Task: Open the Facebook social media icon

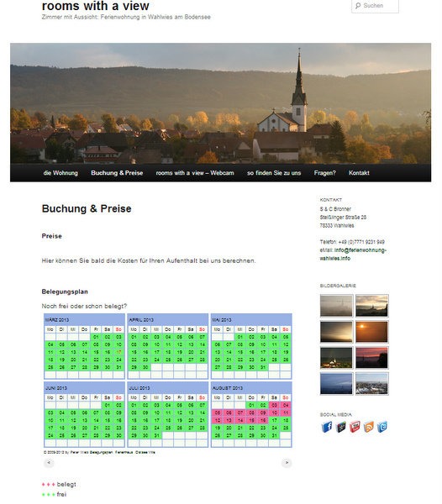Action: 327,427
